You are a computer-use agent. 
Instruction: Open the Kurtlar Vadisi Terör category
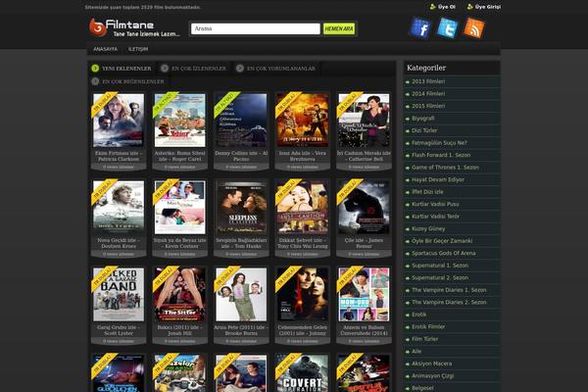pos(435,217)
